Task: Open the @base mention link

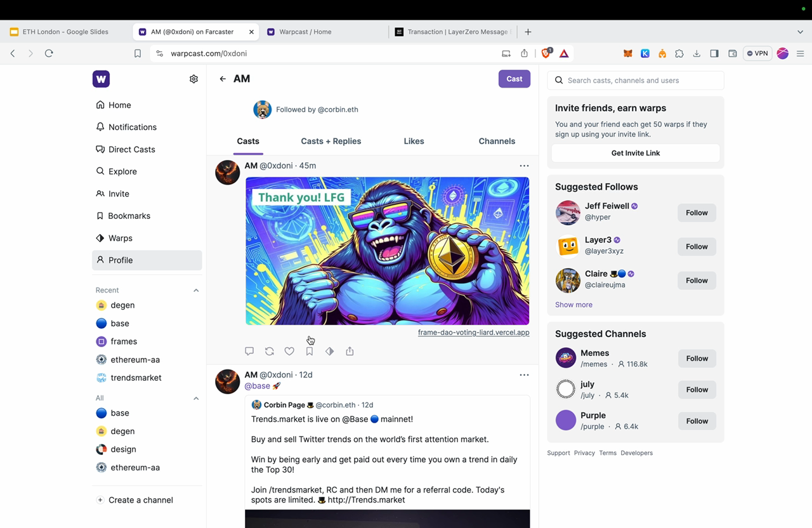Action: point(258,386)
